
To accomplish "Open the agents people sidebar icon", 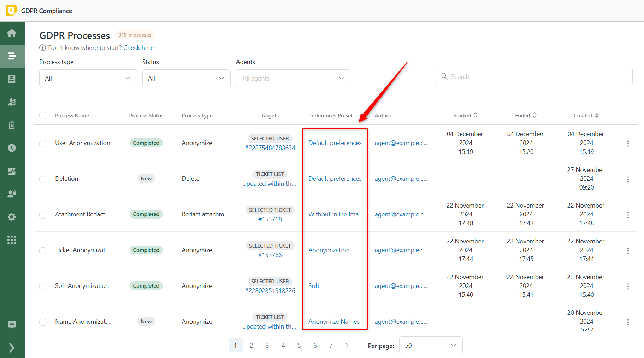I will (x=12, y=194).
